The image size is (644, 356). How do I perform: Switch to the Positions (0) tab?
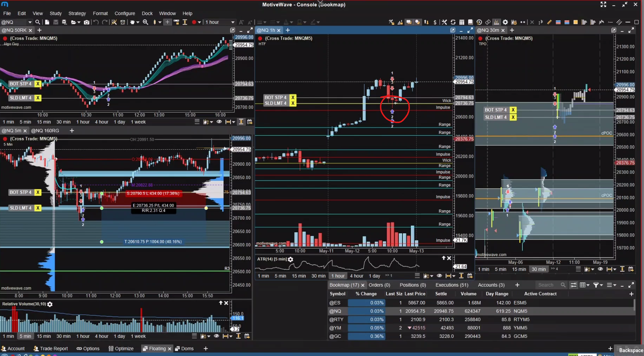tap(413, 285)
